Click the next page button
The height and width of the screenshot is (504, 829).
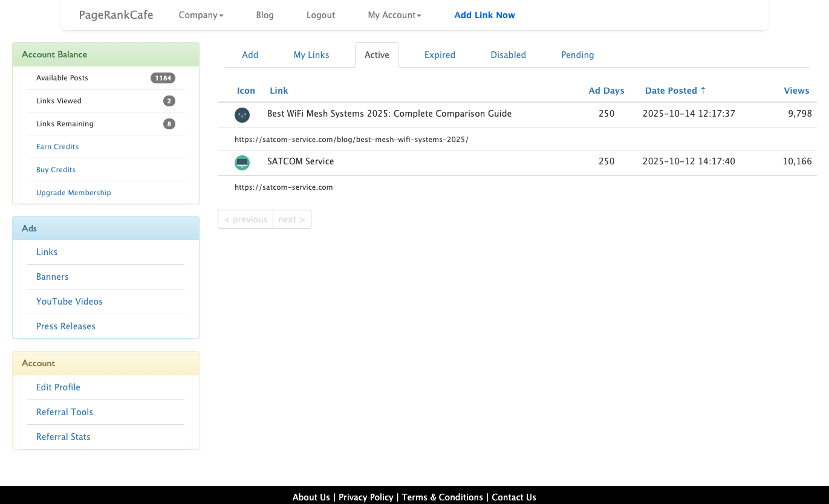click(291, 219)
